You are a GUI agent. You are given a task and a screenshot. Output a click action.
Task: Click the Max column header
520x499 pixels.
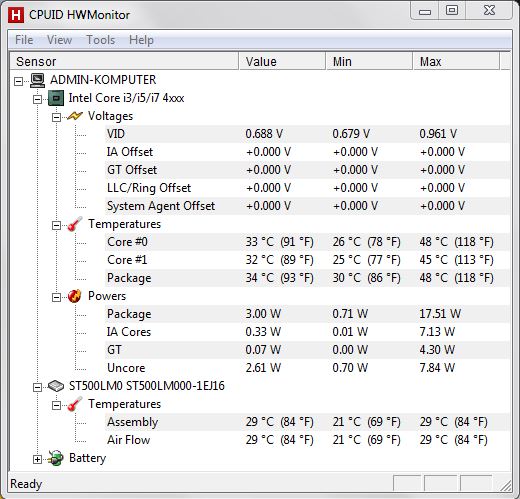point(456,61)
